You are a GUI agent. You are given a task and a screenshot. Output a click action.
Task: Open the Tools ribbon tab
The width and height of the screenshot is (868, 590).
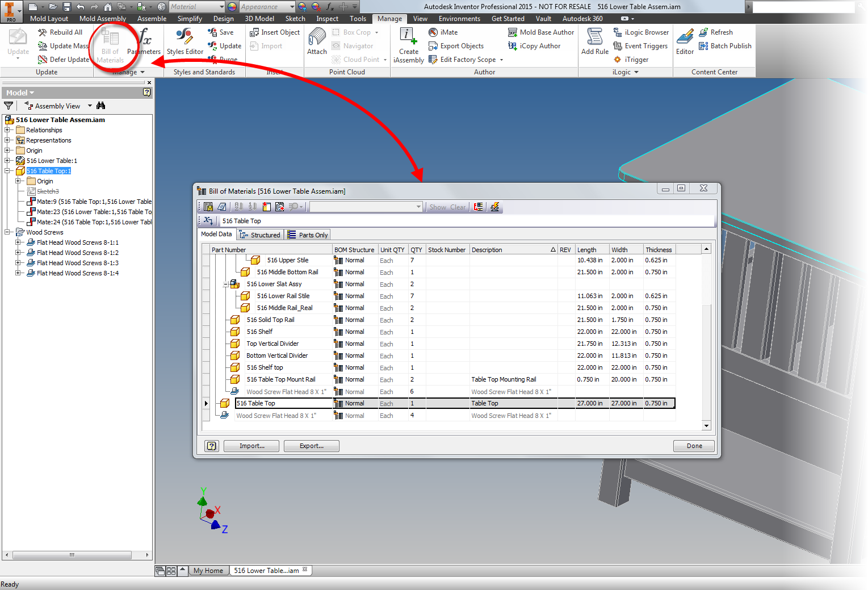(x=358, y=19)
